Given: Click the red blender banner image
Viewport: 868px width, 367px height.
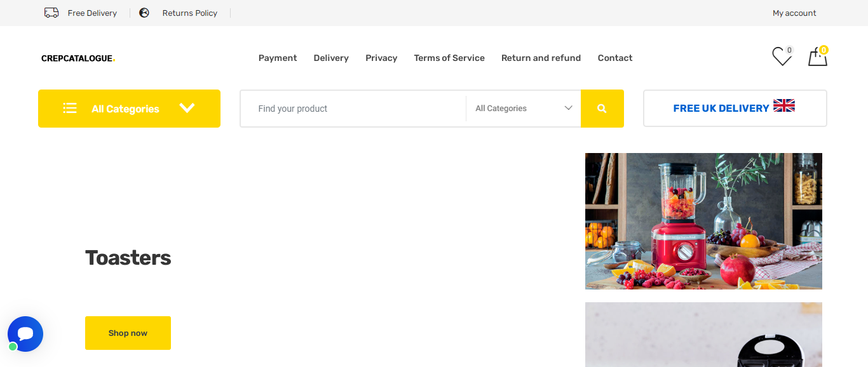Looking at the screenshot, I should [x=703, y=221].
